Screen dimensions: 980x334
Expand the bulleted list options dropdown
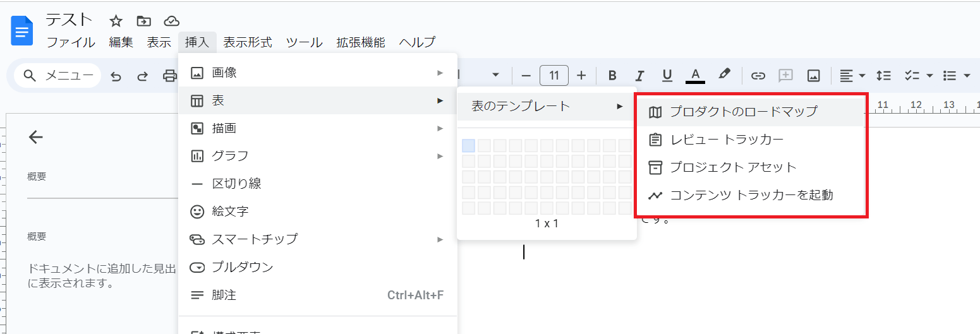(967, 76)
